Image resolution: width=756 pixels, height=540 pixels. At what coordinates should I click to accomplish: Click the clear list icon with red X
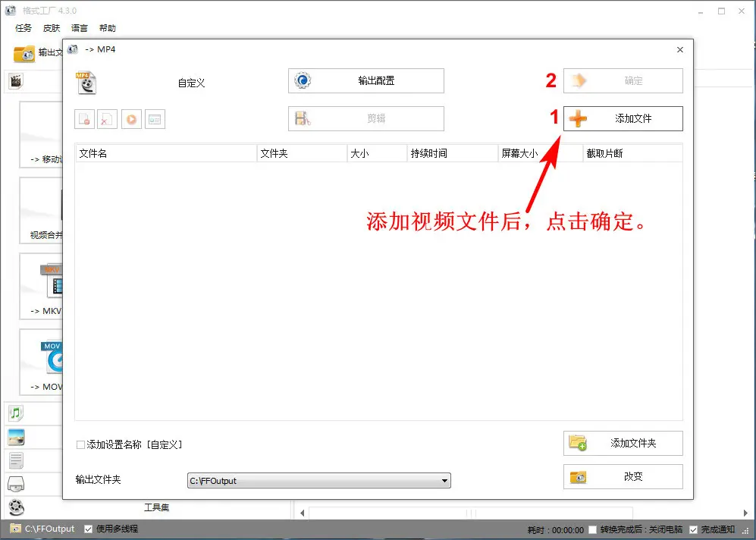pos(108,119)
